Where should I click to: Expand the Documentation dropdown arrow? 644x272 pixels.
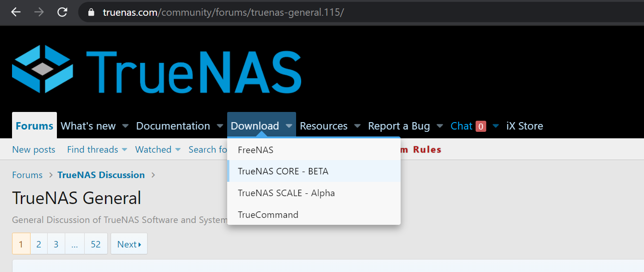[x=220, y=126]
